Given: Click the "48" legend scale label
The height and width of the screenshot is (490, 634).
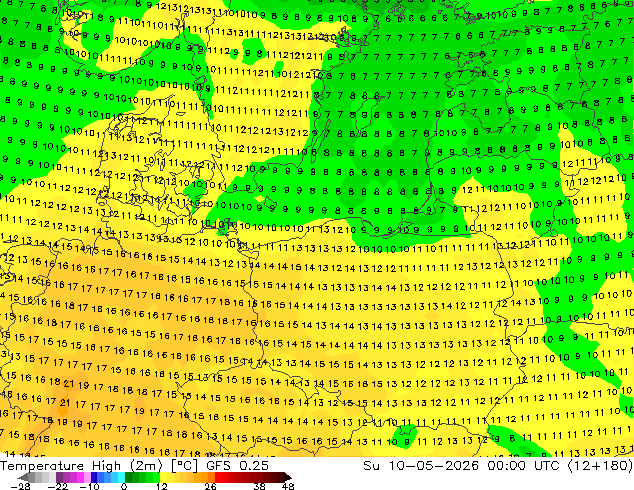Looking at the screenshot, I should 288,486.
